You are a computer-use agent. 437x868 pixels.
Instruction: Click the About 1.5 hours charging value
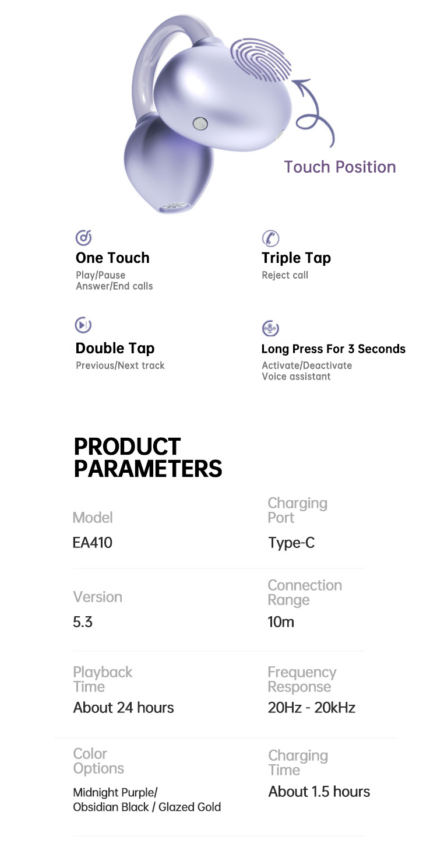click(x=319, y=792)
